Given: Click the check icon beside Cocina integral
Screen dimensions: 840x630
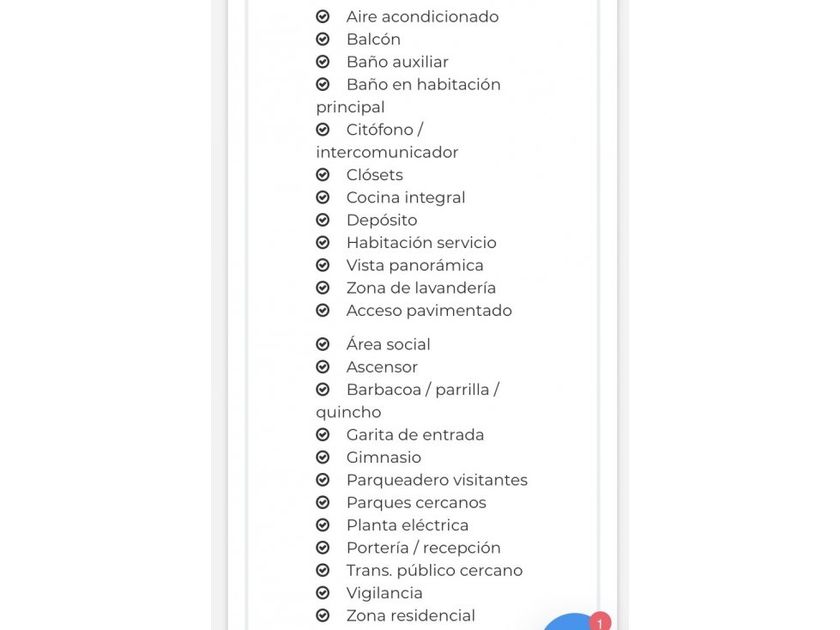Looking at the screenshot, I should pyautogui.click(x=323, y=198).
